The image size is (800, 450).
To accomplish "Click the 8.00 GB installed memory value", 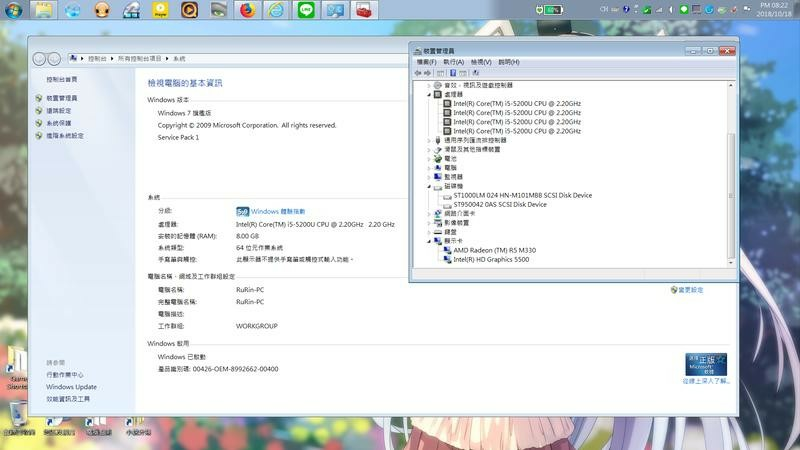I will (247, 236).
